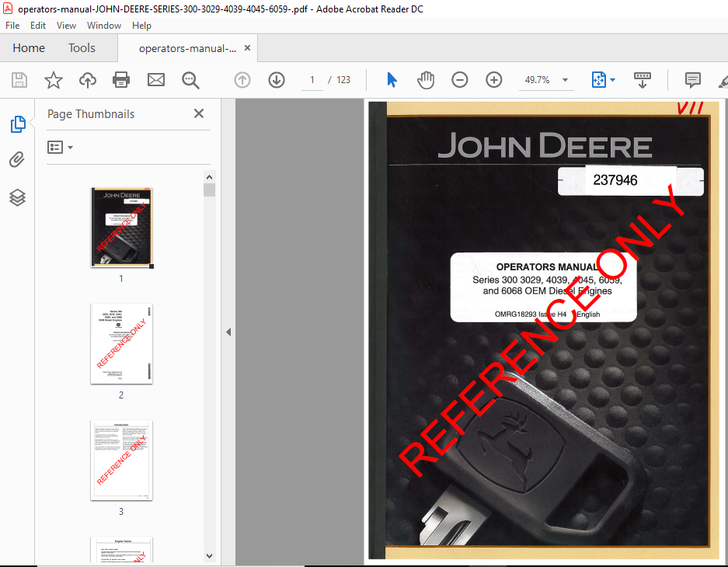Click the current page number field
The height and width of the screenshot is (567, 728).
tap(312, 80)
